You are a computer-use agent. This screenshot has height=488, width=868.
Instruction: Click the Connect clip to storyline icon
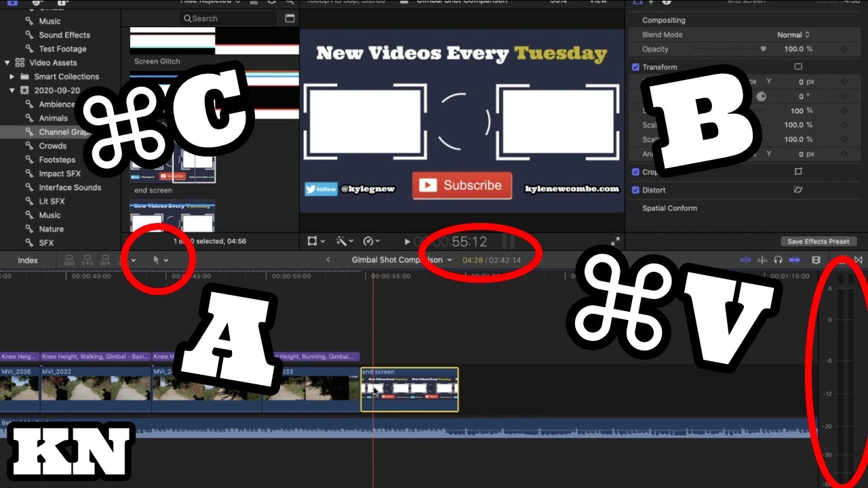[69, 260]
